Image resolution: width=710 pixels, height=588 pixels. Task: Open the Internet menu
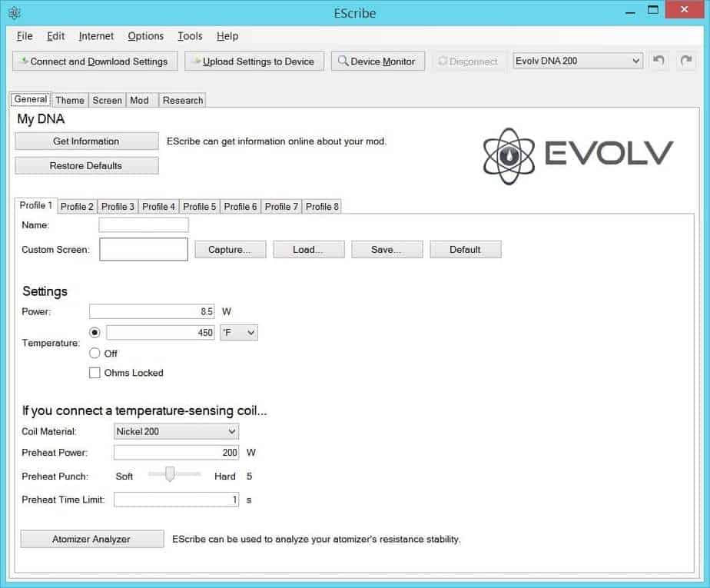(96, 36)
